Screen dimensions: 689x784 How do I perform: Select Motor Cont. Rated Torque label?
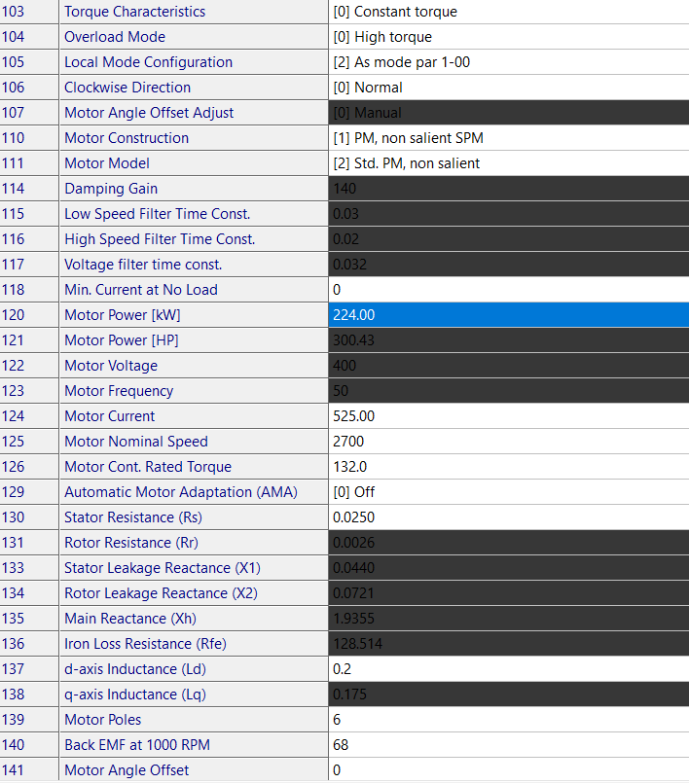148,467
